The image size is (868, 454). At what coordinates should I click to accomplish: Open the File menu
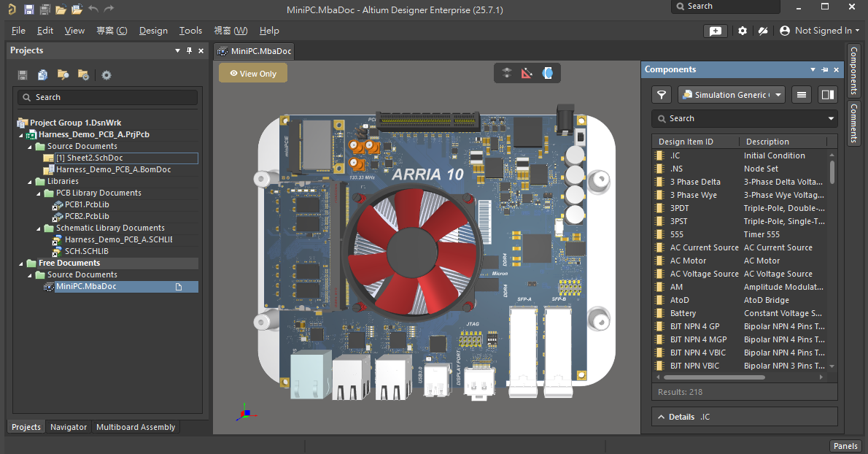[18, 31]
